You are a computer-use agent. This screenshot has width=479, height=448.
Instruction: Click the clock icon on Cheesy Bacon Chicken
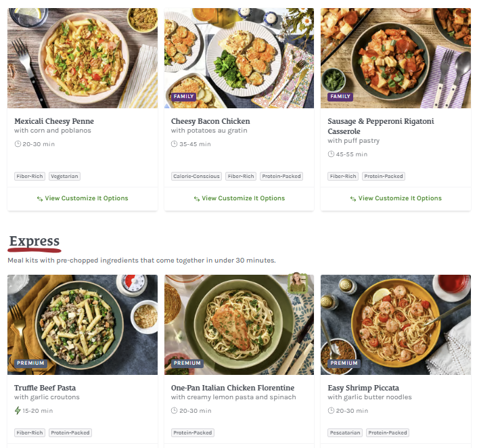click(x=175, y=144)
